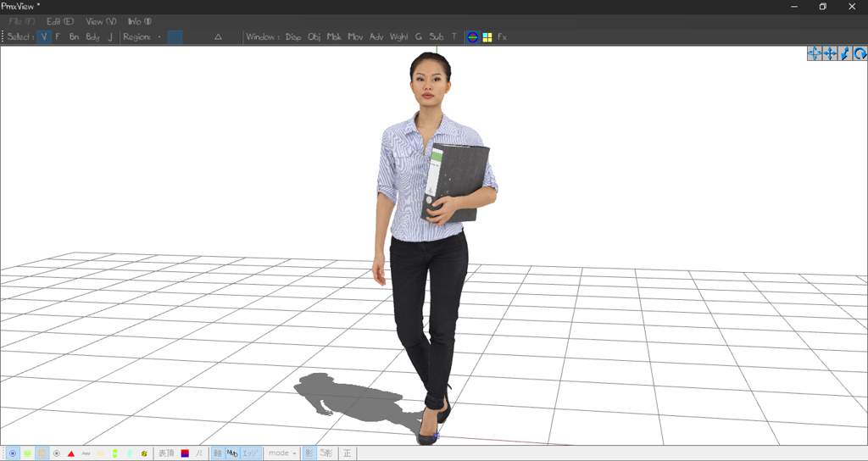Screen dimensions: 868x461
Task: Toggle the 軸 axis button
Action: tap(218, 453)
